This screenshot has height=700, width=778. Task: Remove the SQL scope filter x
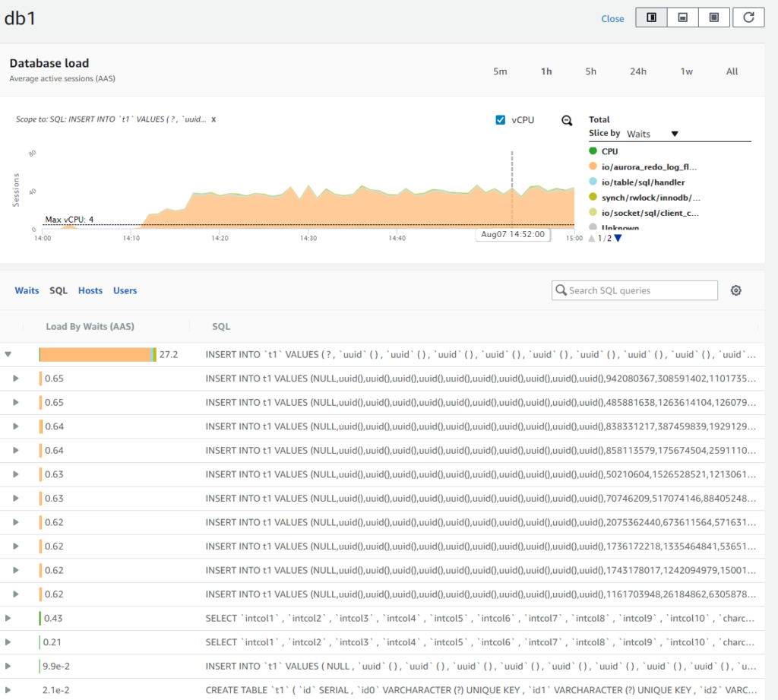click(213, 119)
